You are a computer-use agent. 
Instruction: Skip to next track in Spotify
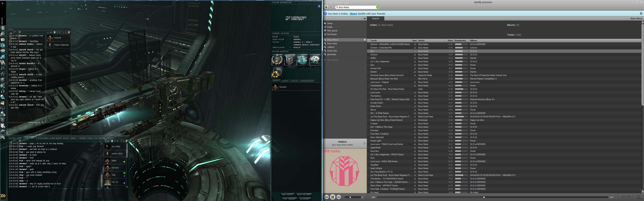coord(338,197)
